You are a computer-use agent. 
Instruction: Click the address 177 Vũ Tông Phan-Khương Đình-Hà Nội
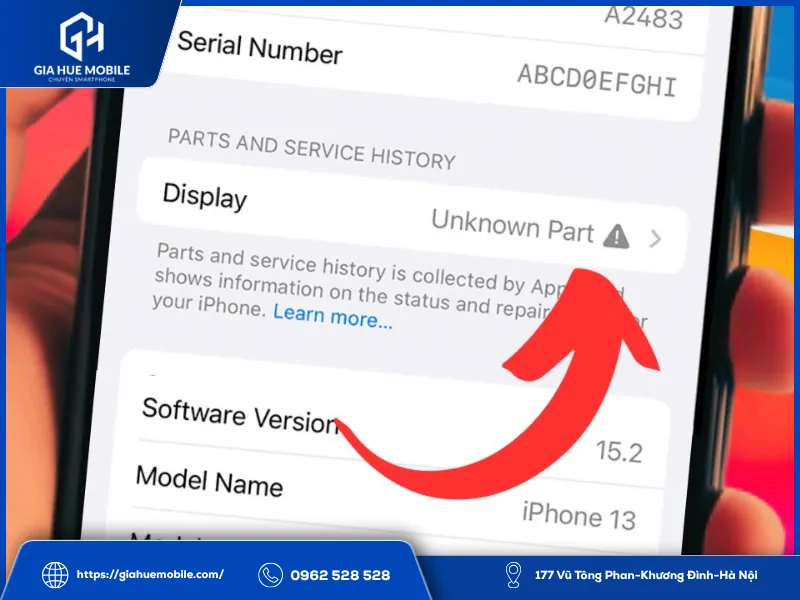(646, 576)
